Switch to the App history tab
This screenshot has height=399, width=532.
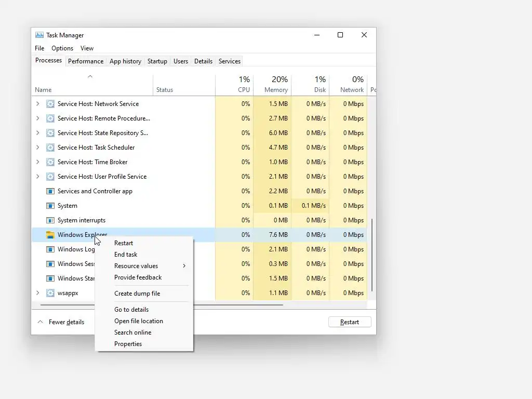pos(125,61)
